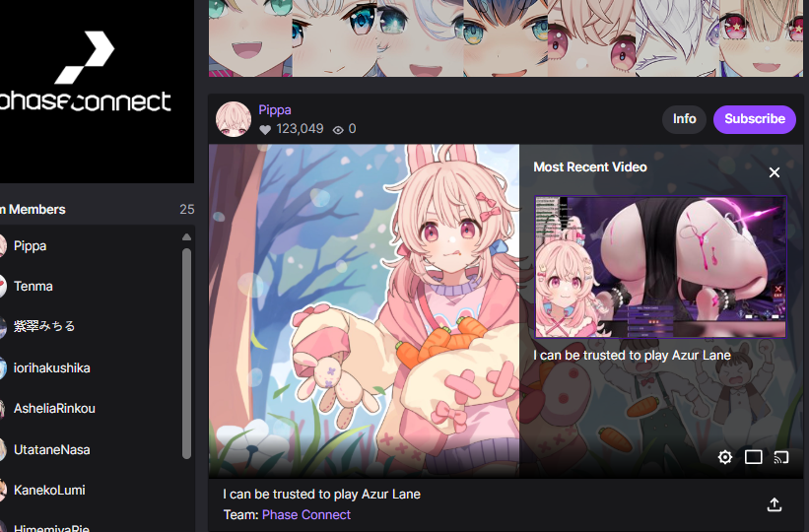Click the heart followers icon

click(x=265, y=129)
